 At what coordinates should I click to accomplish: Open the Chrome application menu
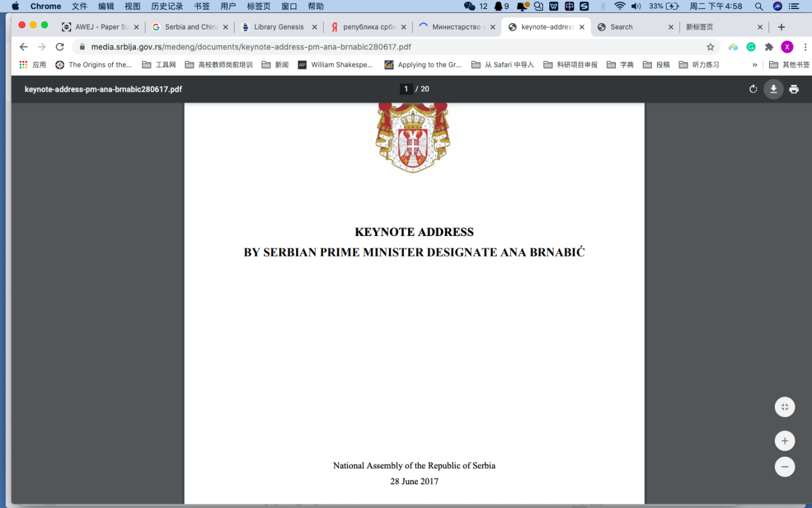(x=46, y=6)
